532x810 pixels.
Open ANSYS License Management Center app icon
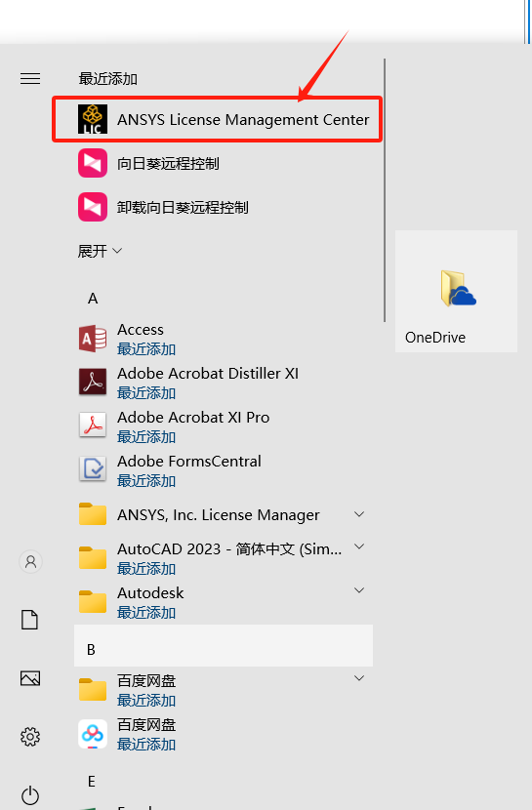pyautogui.click(x=93, y=119)
